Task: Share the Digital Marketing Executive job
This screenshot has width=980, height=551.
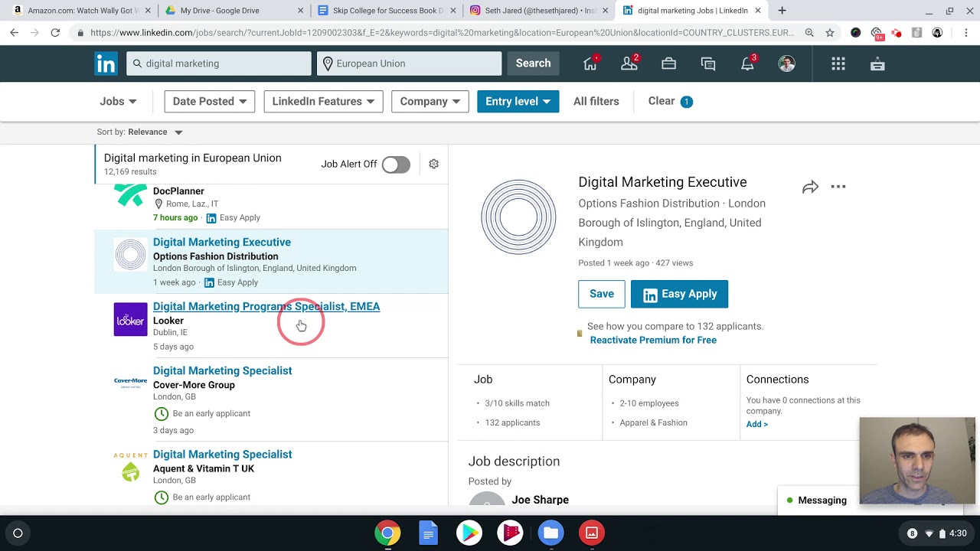Action: tap(810, 187)
